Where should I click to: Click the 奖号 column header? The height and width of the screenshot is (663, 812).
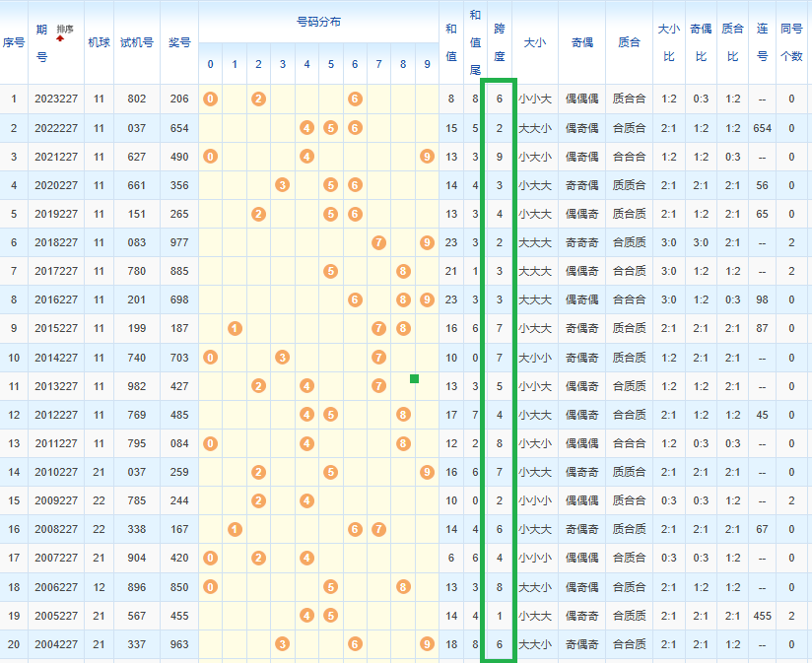178,42
